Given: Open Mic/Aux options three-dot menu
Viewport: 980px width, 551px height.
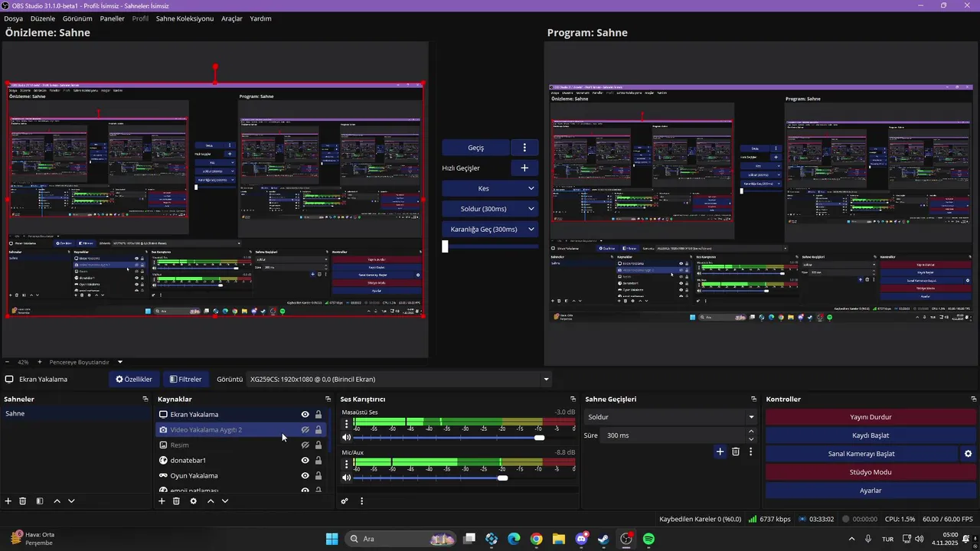Looking at the screenshot, I should 346,464.
